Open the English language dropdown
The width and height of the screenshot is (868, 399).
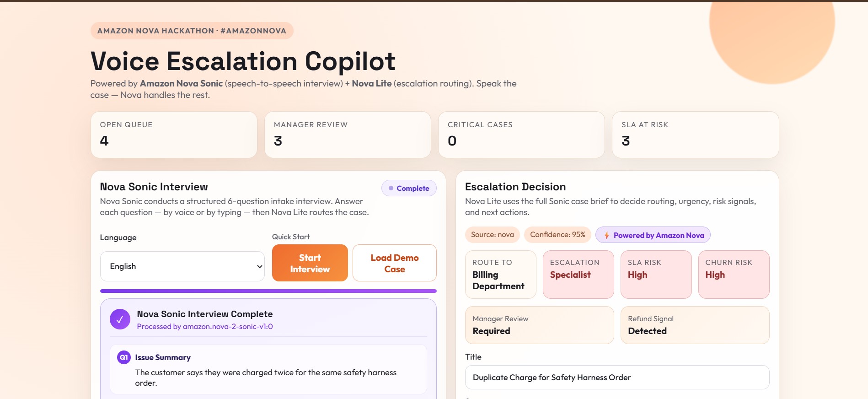pos(182,266)
